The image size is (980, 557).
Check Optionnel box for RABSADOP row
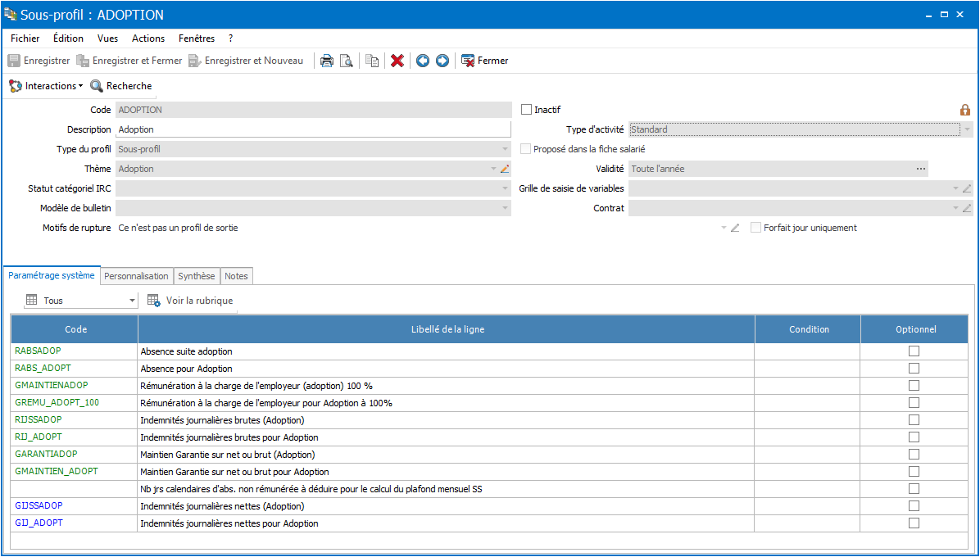914,351
